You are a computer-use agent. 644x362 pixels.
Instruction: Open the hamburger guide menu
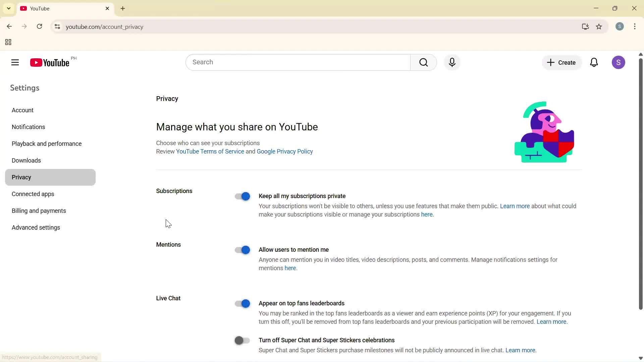(15, 62)
